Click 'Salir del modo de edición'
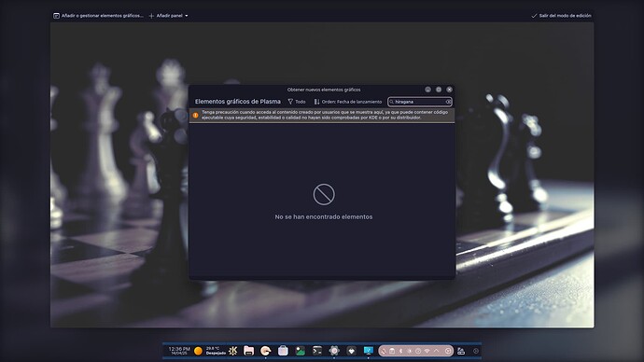This screenshot has width=644, height=362. click(561, 16)
